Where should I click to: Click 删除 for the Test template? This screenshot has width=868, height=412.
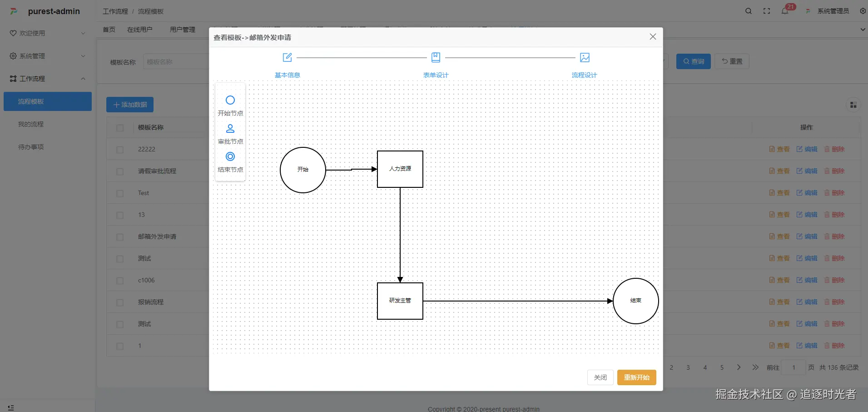[834, 193]
